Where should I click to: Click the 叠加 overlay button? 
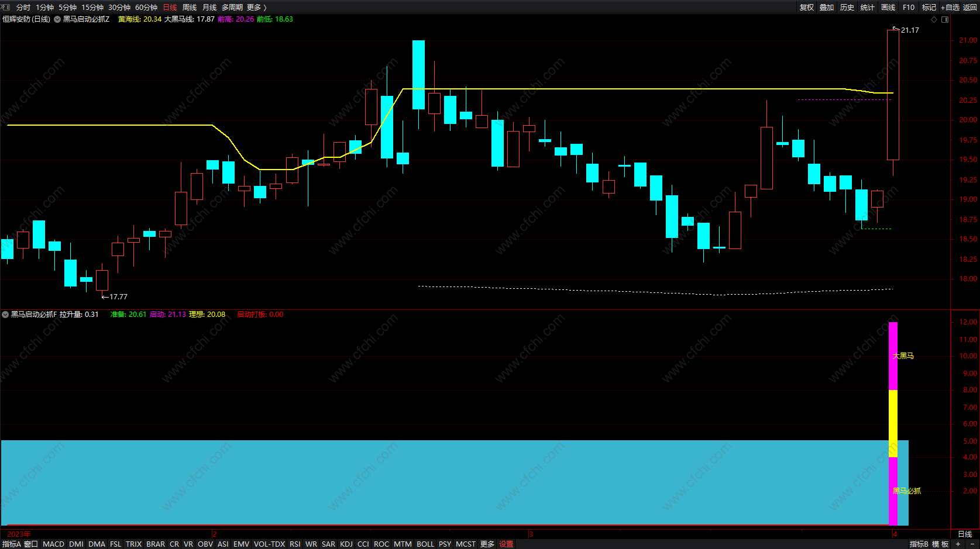coord(827,7)
